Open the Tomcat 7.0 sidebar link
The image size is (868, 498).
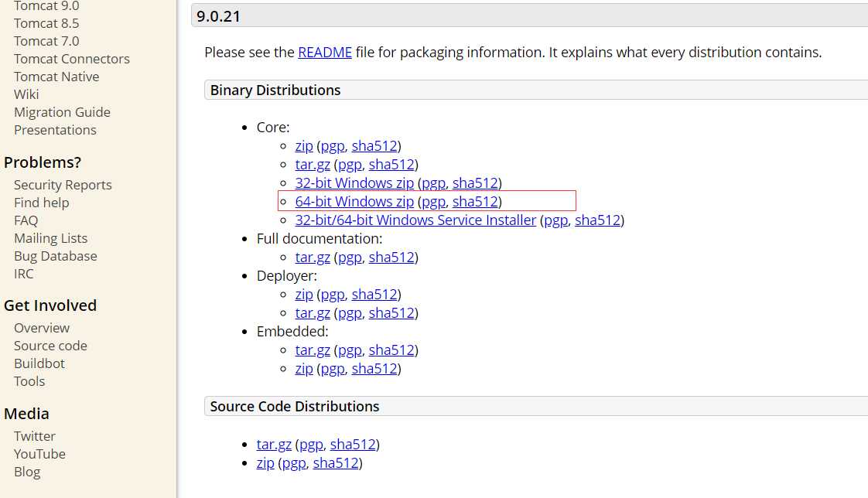coord(46,41)
